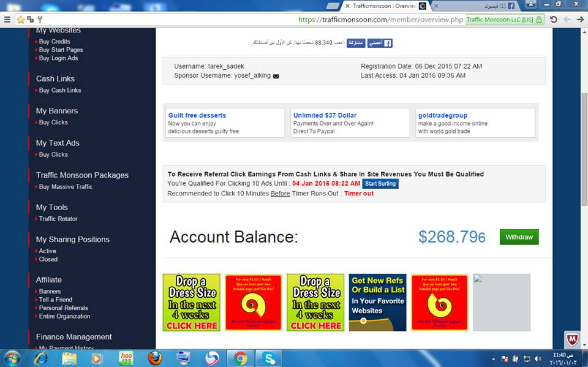Viewport: 588px width, 367px height.
Task: Show hidden system tray icons
Action: [493, 359]
